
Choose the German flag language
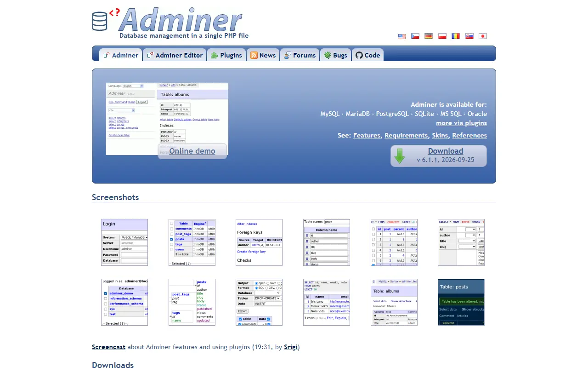pos(429,36)
